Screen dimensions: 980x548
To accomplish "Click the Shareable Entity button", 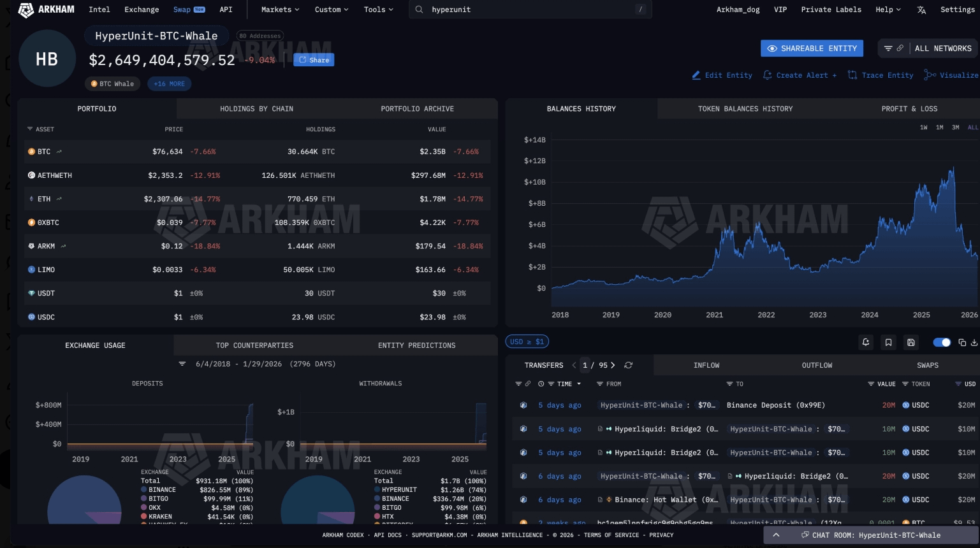I will [x=812, y=48].
